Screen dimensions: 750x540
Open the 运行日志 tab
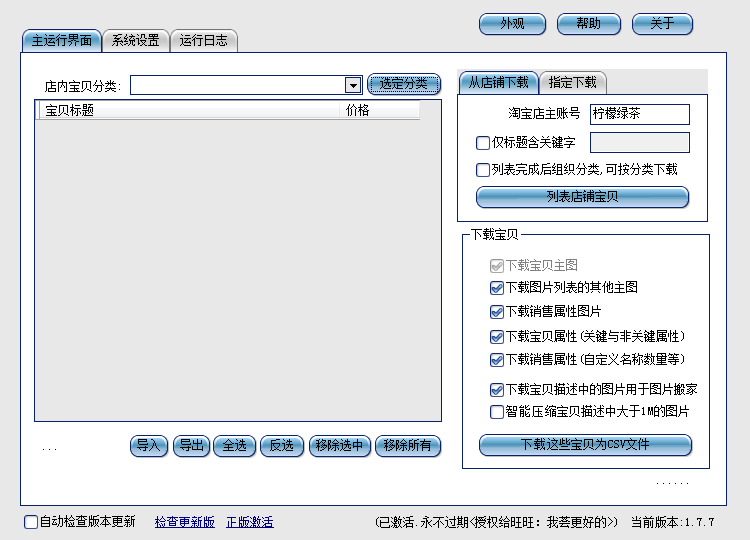(x=204, y=41)
